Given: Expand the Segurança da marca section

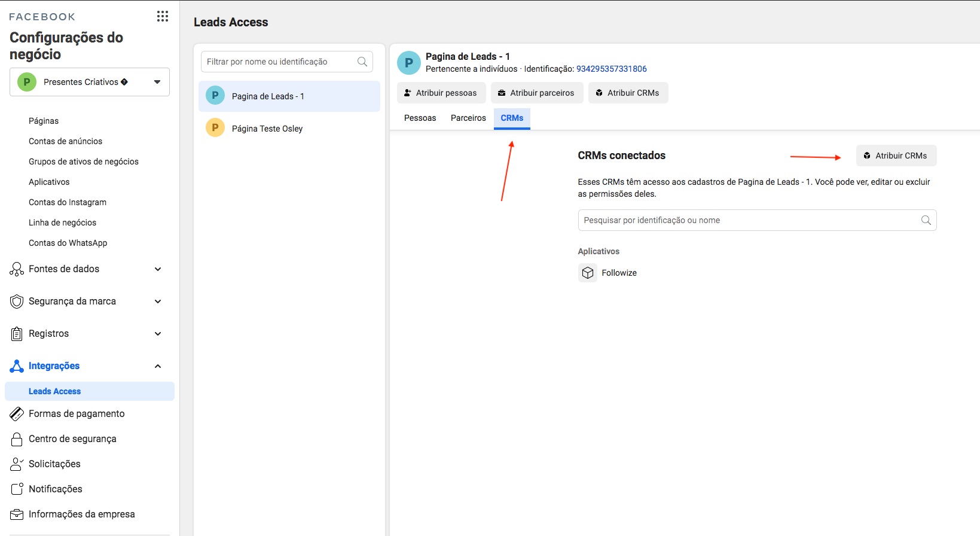Looking at the screenshot, I should (158, 301).
